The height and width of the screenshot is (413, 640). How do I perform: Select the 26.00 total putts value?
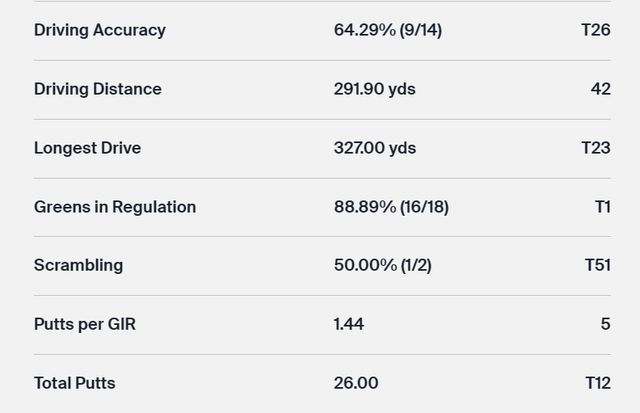pyautogui.click(x=356, y=383)
